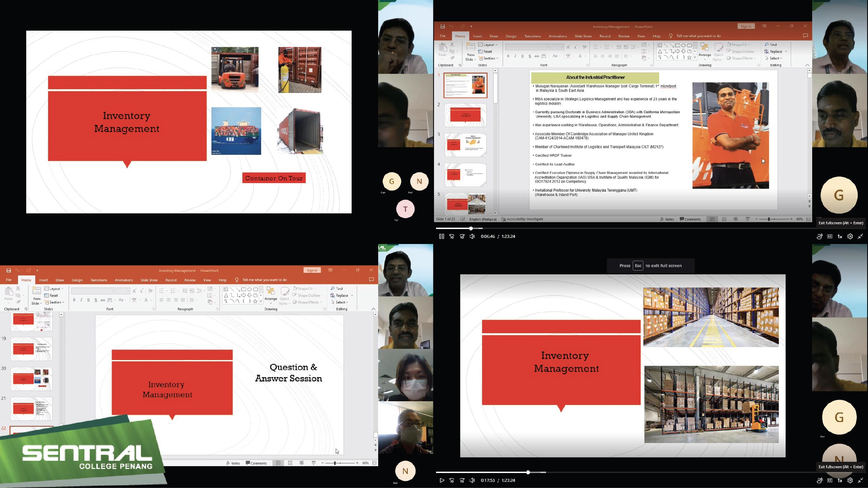Pick the star shape in Q&A PowerPoint gallery
The image size is (868, 488).
(x=255, y=301)
